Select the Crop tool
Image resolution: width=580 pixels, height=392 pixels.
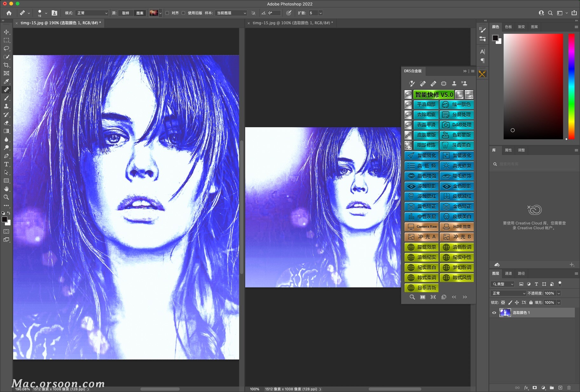(6, 65)
